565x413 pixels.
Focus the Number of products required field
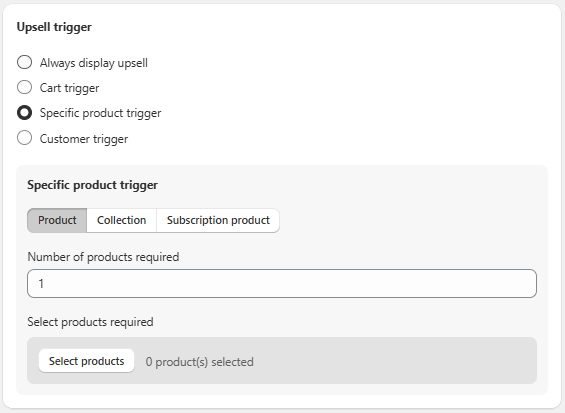pyautogui.click(x=282, y=284)
